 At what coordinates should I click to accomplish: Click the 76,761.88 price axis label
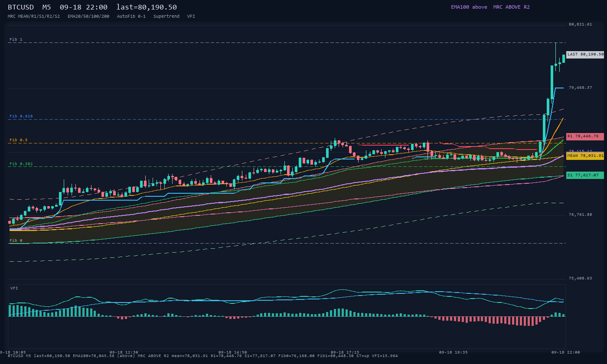coord(580,214)
